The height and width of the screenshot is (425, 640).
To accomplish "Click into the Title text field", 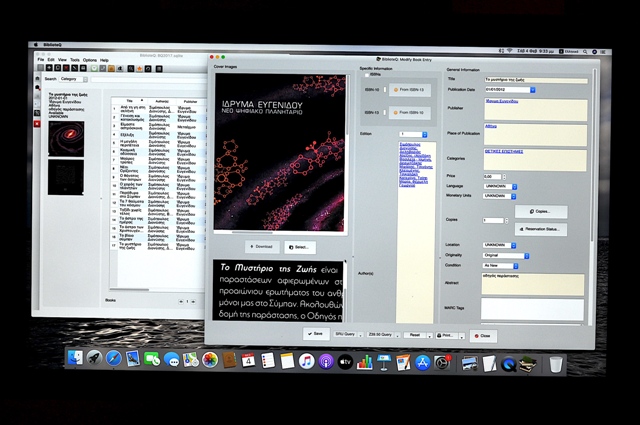I will [x=535, y=78].
